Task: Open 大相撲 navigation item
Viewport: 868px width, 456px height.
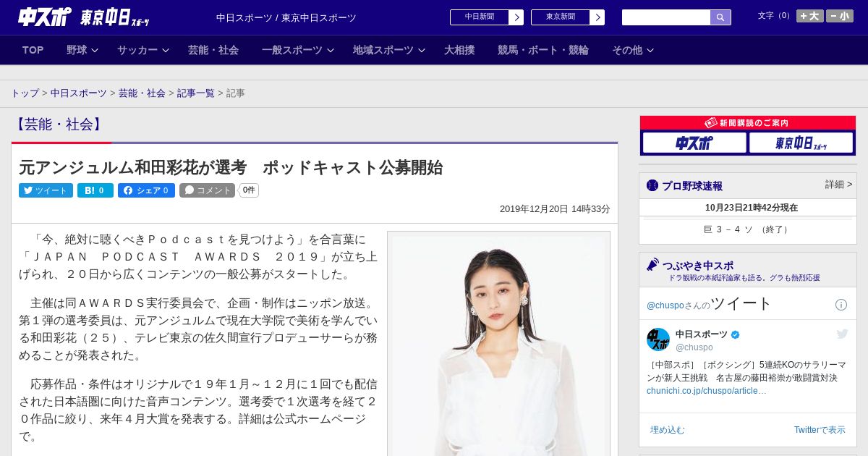Action: click(x=459, y=50)
